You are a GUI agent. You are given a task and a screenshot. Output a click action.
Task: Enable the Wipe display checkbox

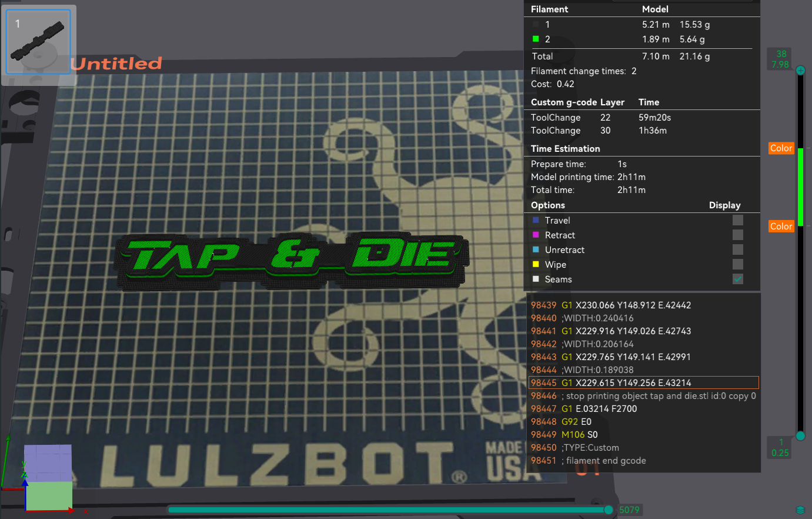click(x=737, y=264)
